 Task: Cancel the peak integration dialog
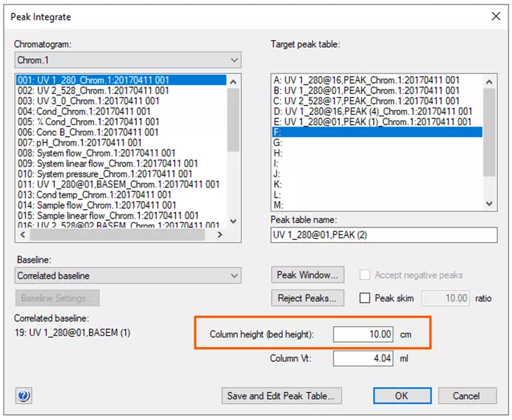(x=466, y=396)
